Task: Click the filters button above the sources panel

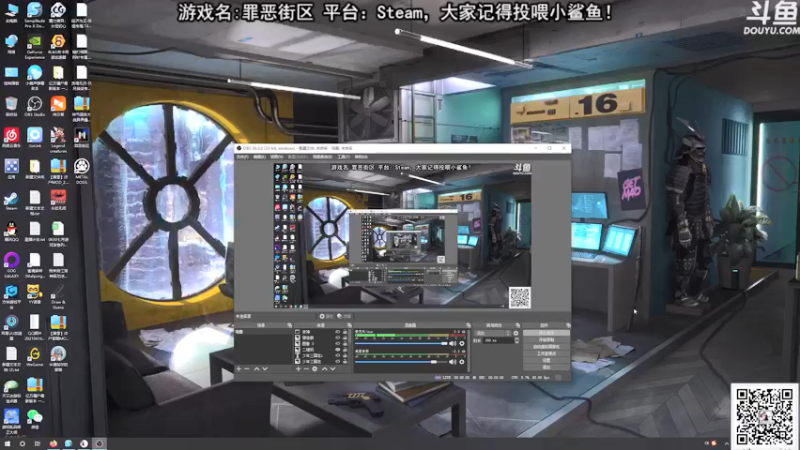Action: click(344, 316)
